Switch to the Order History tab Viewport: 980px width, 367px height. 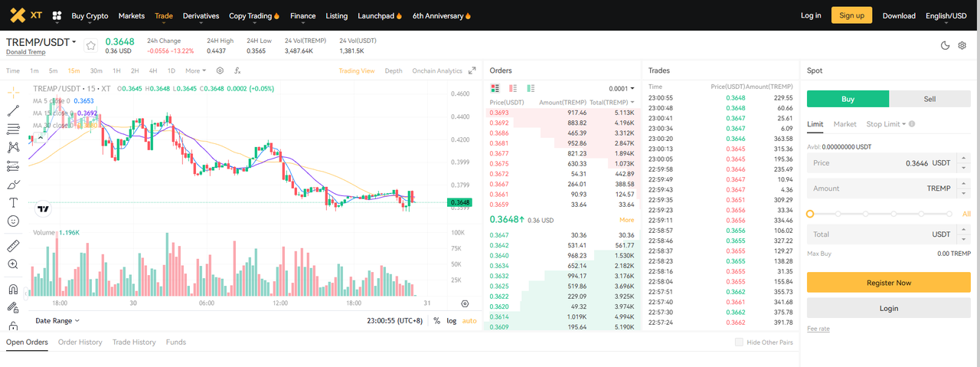(80, 342)
